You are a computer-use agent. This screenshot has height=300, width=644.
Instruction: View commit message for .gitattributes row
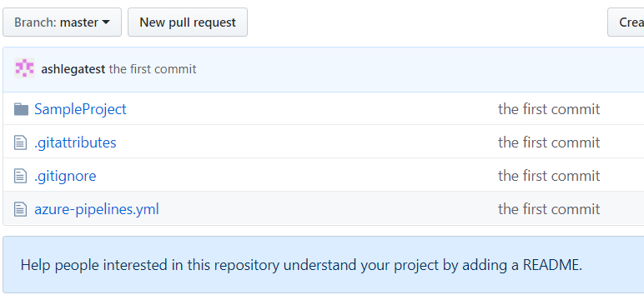[549, 142]
